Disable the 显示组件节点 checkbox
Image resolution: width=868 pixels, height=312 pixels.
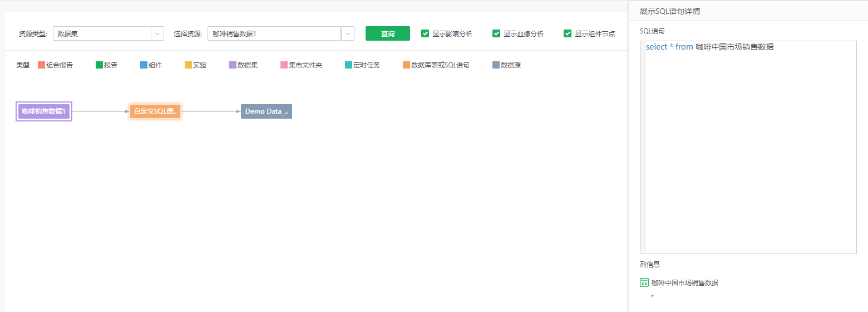[568, 33]
